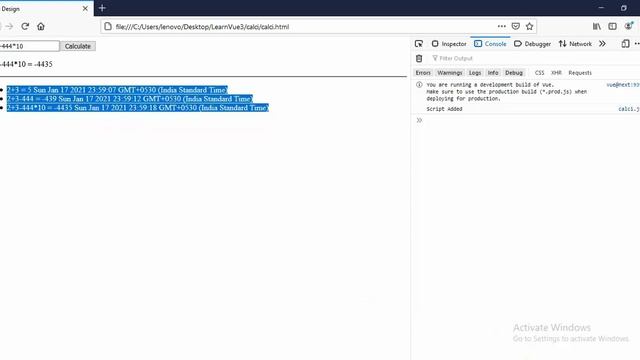Go to the Firefox home page icon
The width and height of the screenshot is (640, 360).
pyautogui.click(x=41, y=27)
